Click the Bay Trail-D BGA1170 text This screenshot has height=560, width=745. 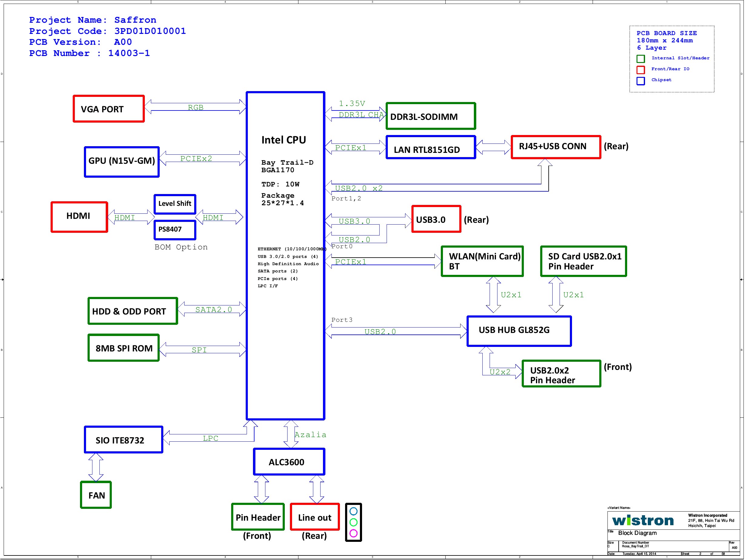(x=287, y=166)
